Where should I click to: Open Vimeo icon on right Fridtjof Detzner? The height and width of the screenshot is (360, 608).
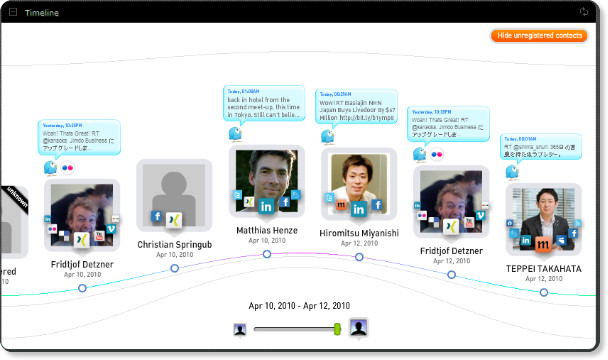click(x=480, y=215)
